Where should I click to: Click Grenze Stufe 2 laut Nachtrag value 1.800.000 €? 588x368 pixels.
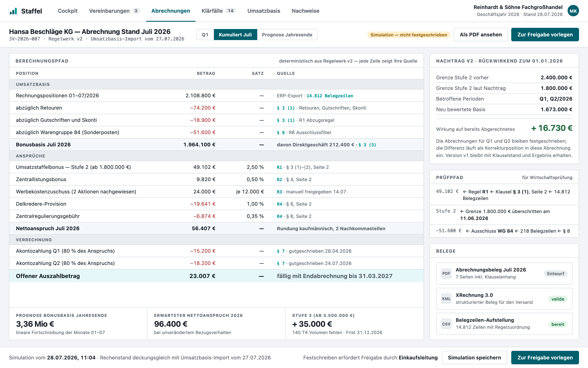point(556,88)
